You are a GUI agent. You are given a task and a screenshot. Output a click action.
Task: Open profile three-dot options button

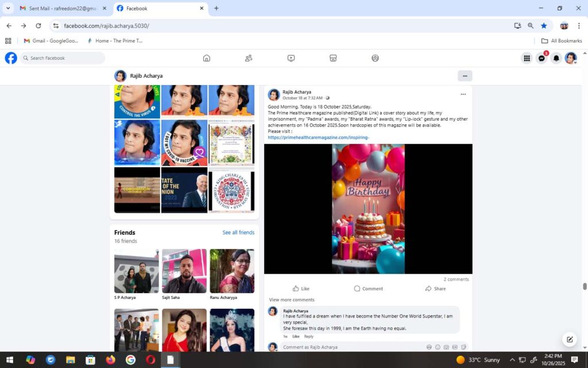(x=465, y=76)
